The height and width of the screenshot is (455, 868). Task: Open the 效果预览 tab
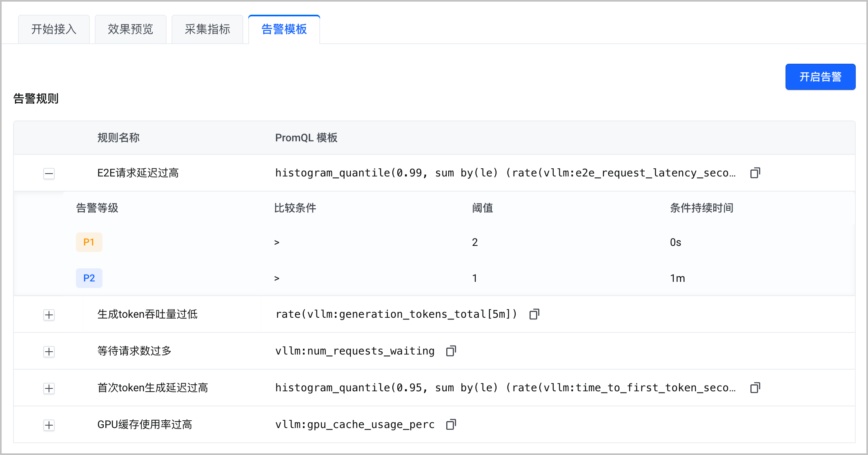point(131,29)
